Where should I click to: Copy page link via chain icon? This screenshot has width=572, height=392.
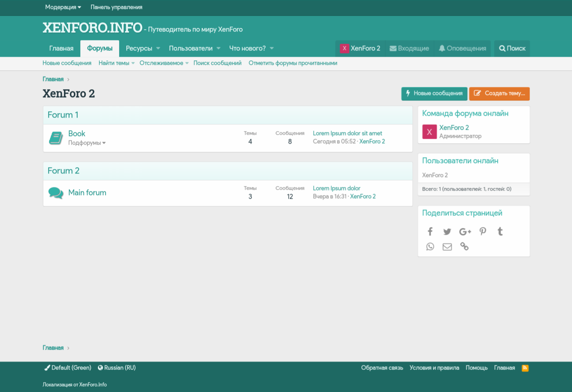tap(464, 246)
